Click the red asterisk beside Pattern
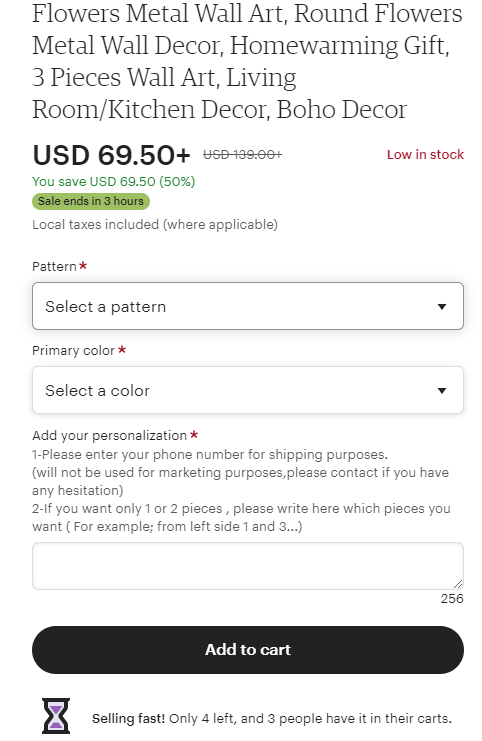Viewport: 482px width, 741px height. tap(83, 265)
